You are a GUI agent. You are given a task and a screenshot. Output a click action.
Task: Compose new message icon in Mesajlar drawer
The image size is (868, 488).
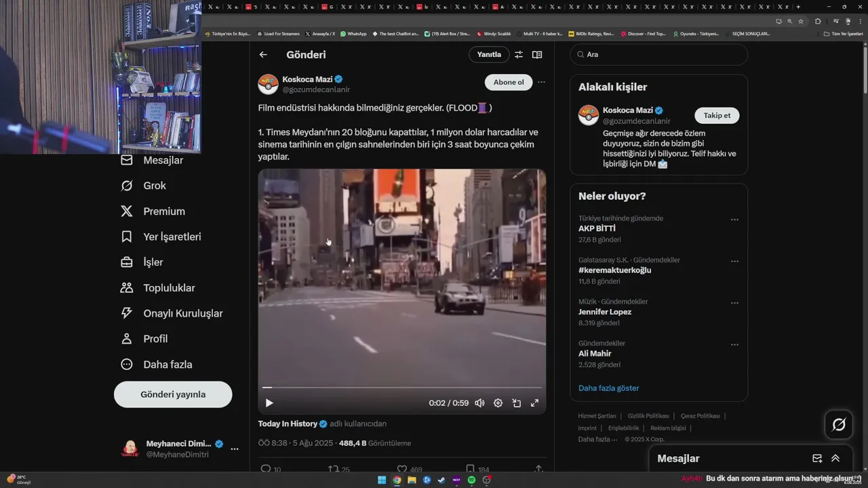coord(817,459)
